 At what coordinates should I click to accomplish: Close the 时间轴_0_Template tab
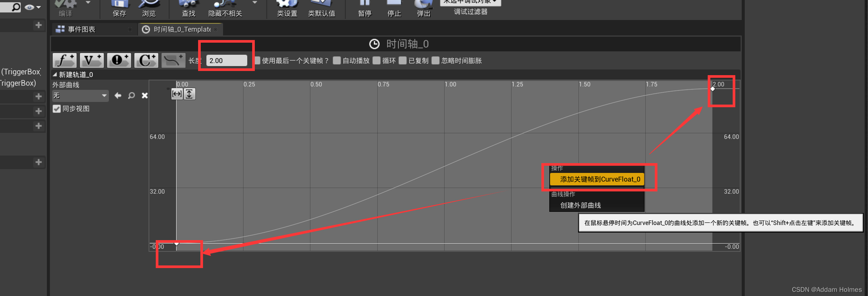click(215, 29)
